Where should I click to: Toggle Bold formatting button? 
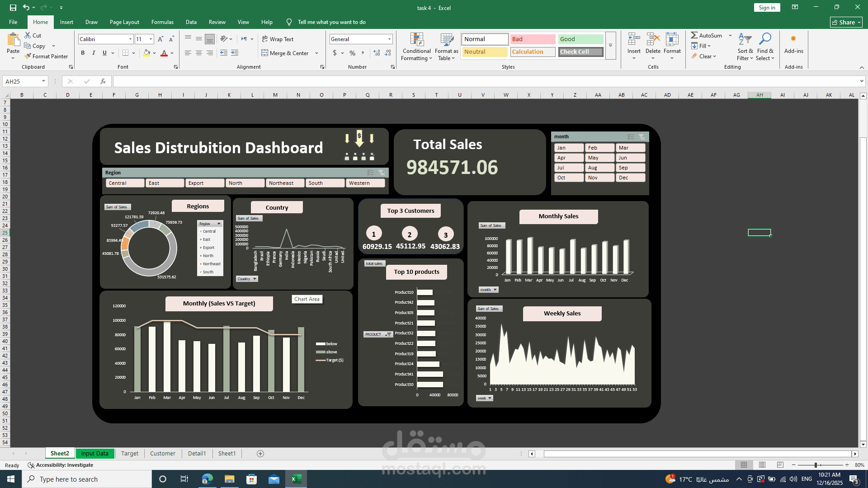coord(83,53)
